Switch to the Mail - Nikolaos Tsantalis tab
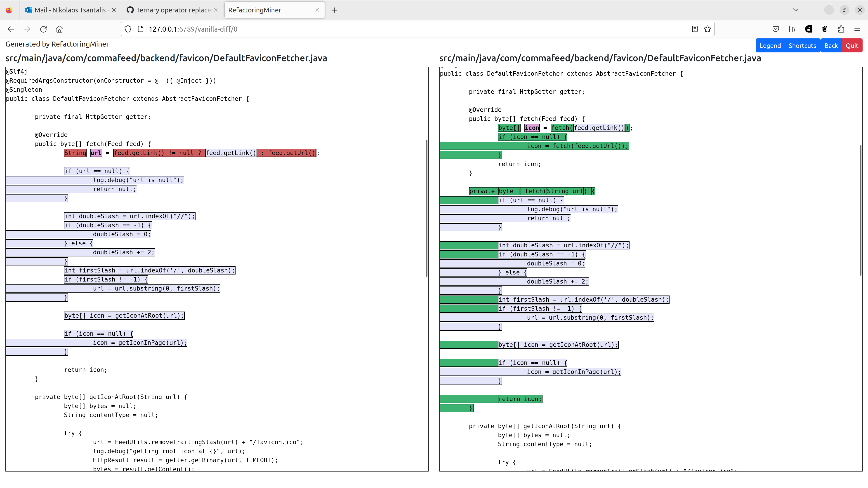Viewport: 868px width, 488px height. tap(66, 10)
